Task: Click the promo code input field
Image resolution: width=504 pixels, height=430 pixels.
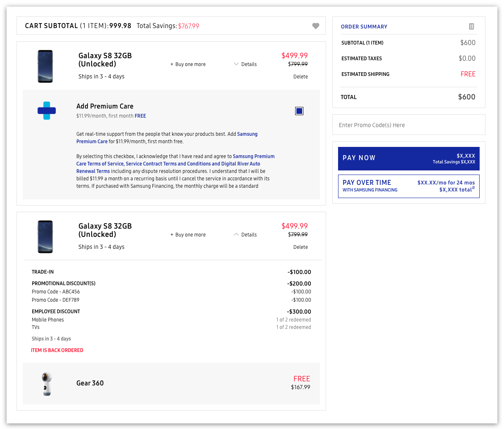Action: coord(409,125)
